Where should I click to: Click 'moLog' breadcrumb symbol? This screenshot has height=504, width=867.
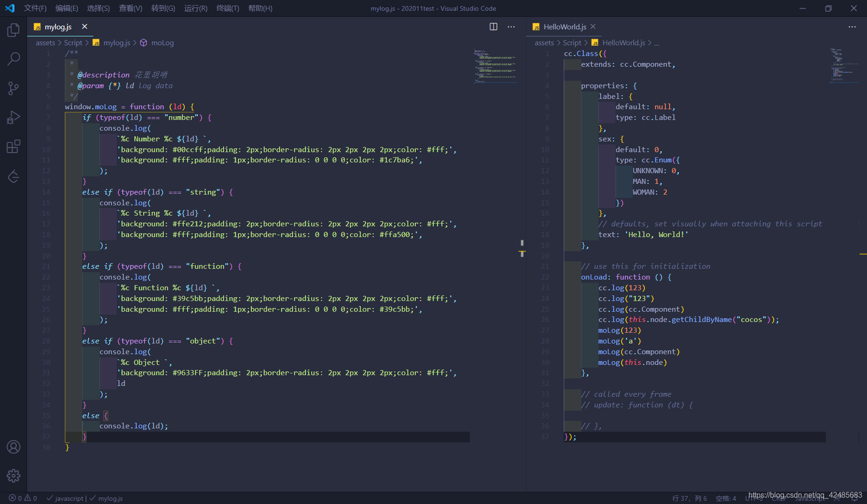[162, 42]
